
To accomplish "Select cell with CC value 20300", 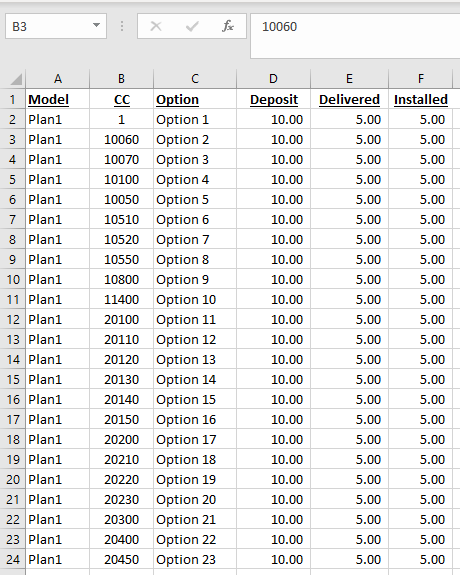I will [x=121, y=519].
